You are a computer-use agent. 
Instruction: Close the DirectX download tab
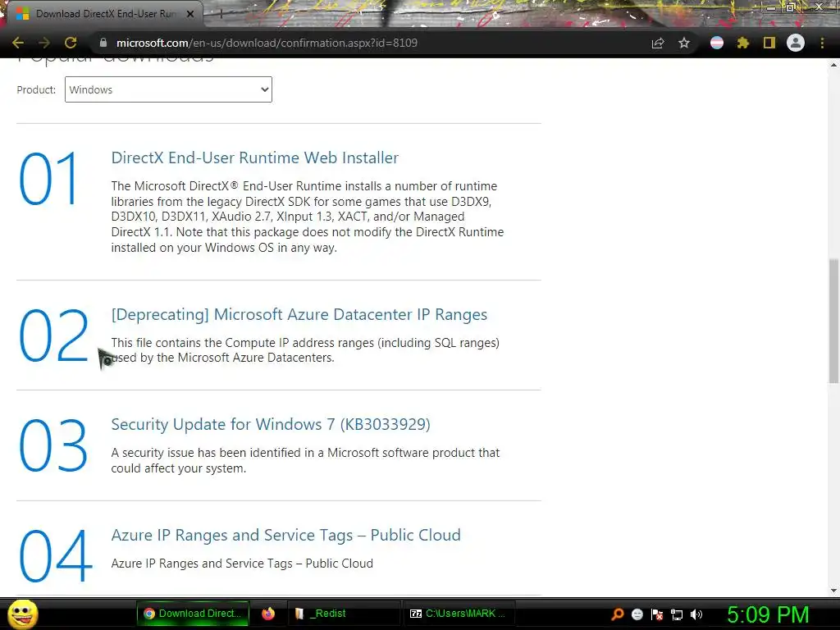(190, 14)
